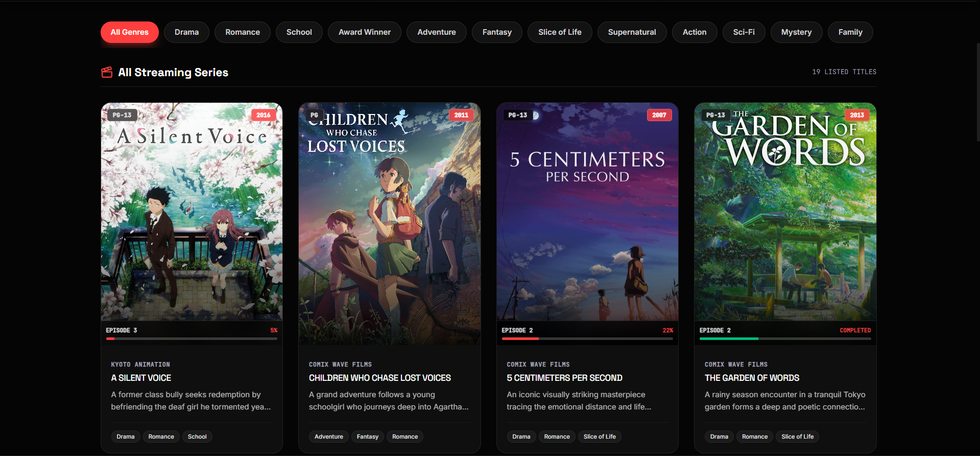Click The Garden of Words progress bar
This screenshot has height=456, width=980.
click(785, 338)
